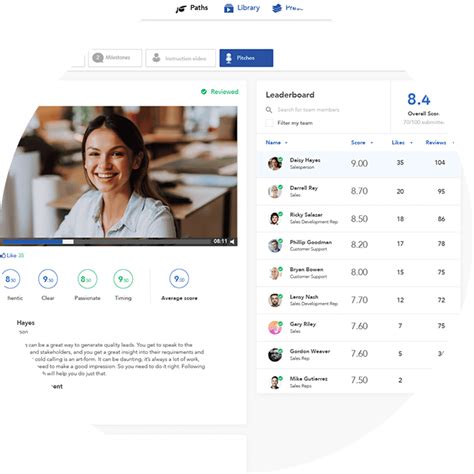Viewport: 474px width, 474px height.
Task: Sort leaderboard by Reviews column arrow
Action: coord(453,143)
